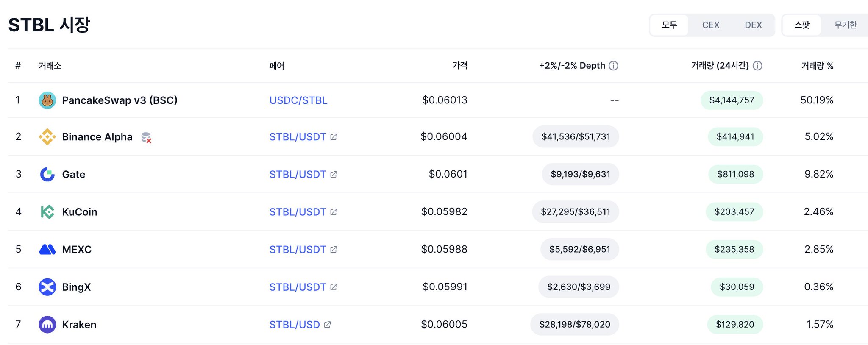Click the Gate exchange logo
This screenshot has width=868, height=345.
[47, 174]
